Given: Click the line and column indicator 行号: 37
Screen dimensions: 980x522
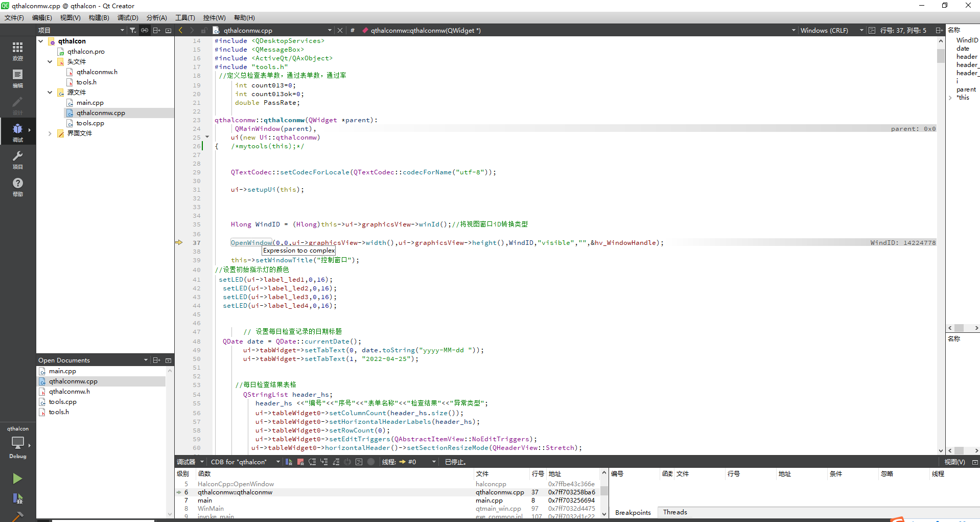Looking at the screenshot, I should click(x=903, y=30).
